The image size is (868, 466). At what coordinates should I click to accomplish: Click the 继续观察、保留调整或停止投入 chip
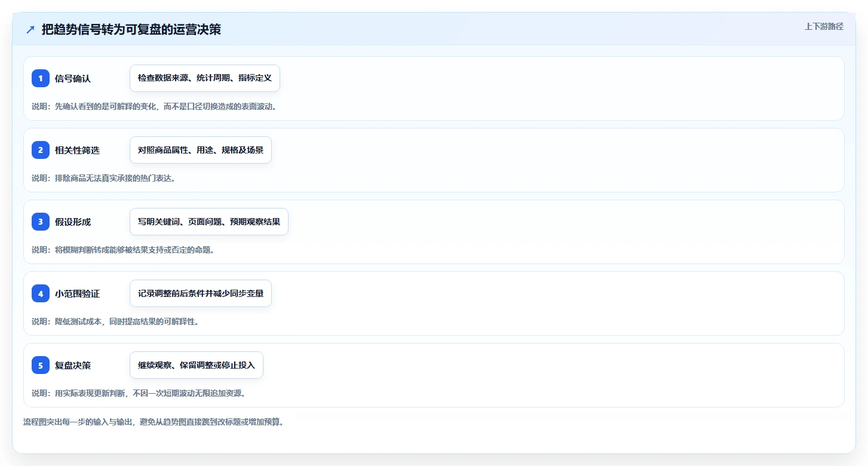click(x=197, y=365)
